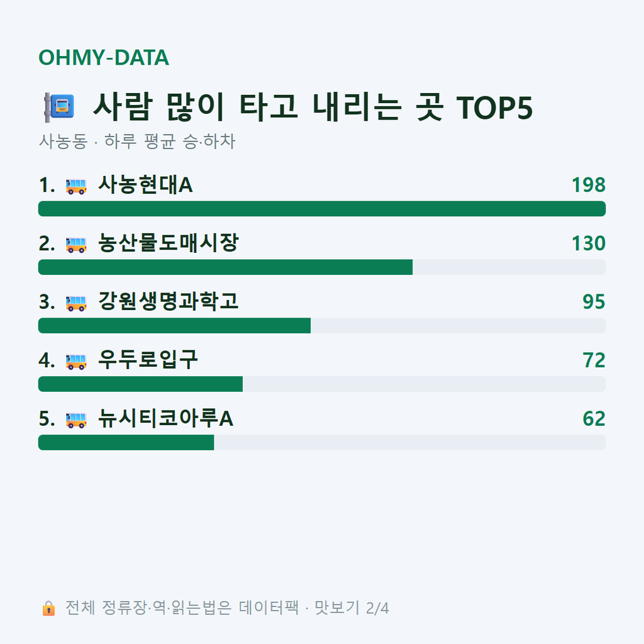The image size is (644, 644).
Task: Click the bus icon beside 뉴시티코아루A
Action: coord(76,420)
